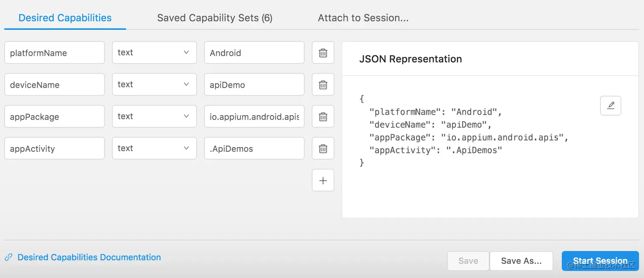
Task: Click the link icon beside Documentation
Action: [9, 258]
